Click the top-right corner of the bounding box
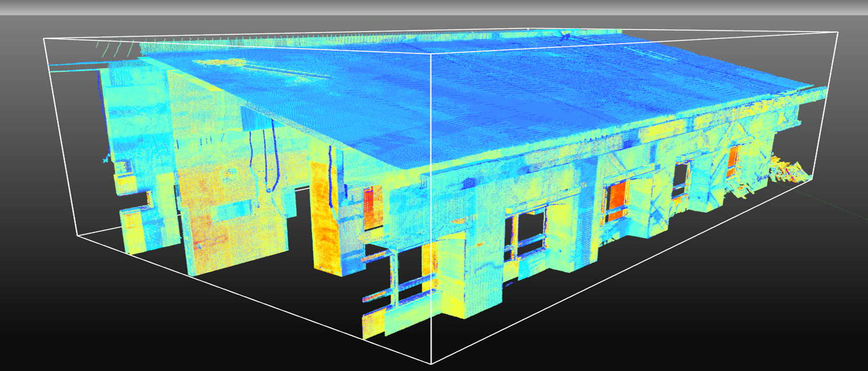The height and width of the screenshot is (371, 868). [x=837, y=32]
